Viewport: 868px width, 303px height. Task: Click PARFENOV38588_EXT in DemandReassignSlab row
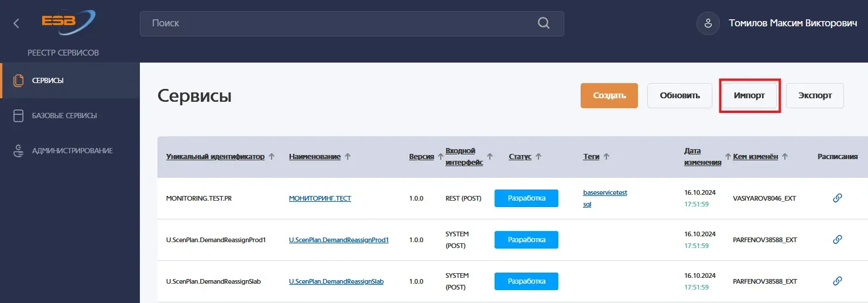coord(765,281)
